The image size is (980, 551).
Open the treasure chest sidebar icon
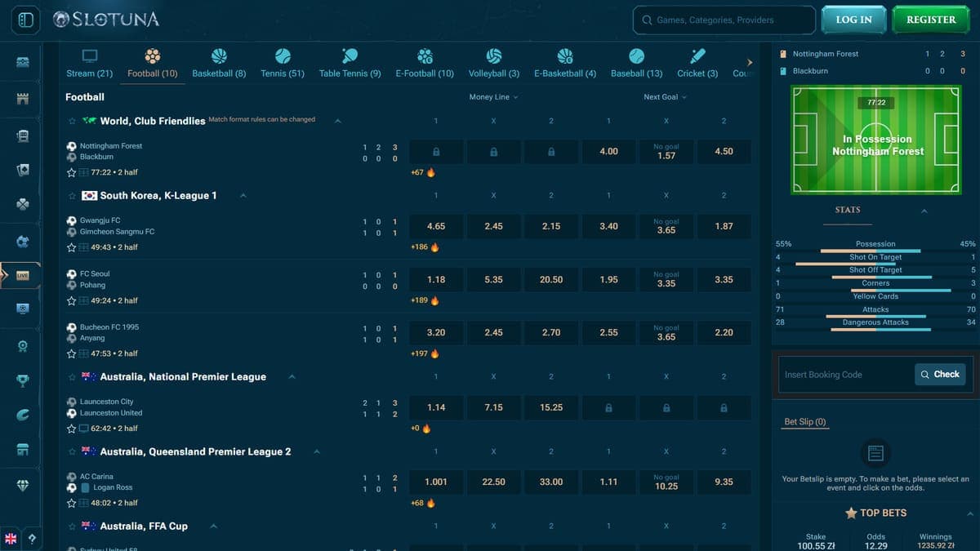tap(23, 63)
